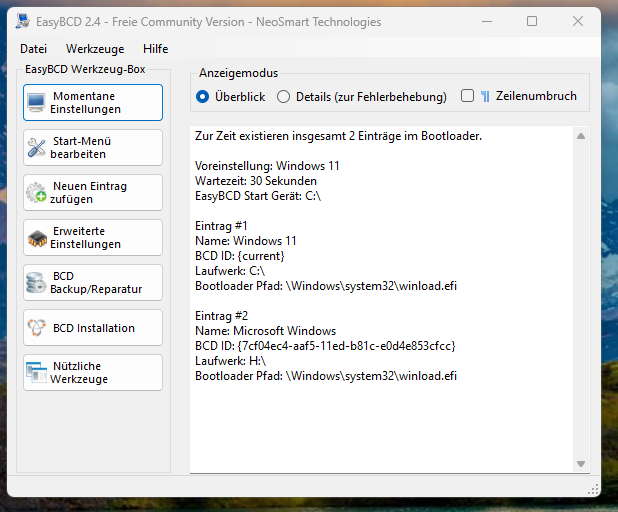Click the 'Eintrag #2' heading line
This screenshot has height=512, width=618.
tap(222, 316)
